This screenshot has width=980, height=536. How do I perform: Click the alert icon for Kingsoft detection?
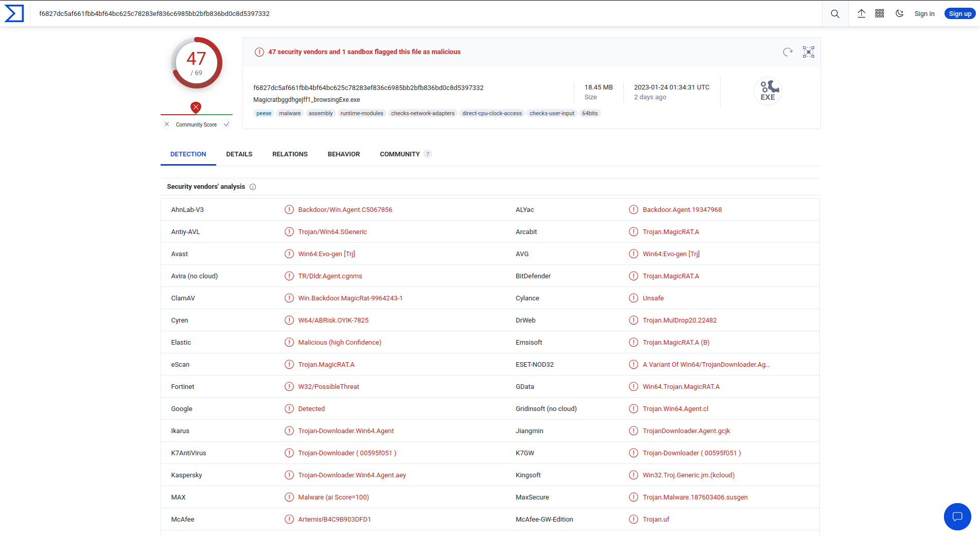coord(634,475)
